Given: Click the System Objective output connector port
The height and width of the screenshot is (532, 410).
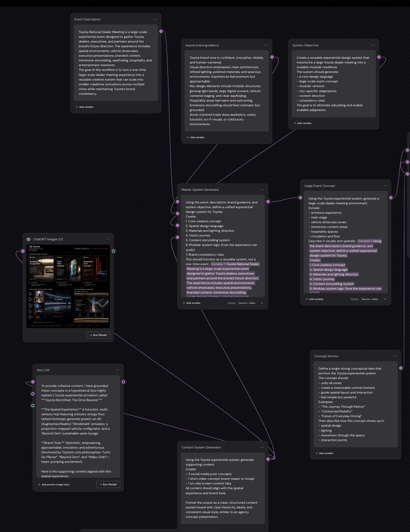Looking at the screenshot, I should (x=379, y=57).
